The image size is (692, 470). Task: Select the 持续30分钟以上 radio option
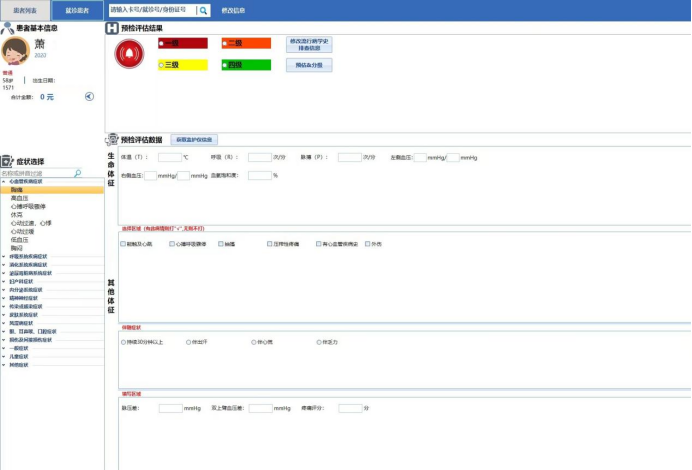coord(123,342)
